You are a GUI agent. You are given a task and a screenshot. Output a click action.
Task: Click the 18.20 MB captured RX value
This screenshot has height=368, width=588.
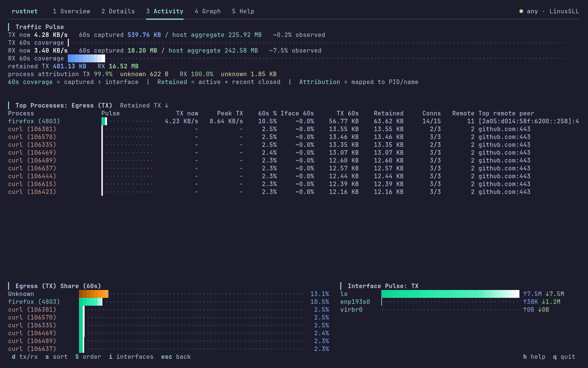[x=142, y=51]
